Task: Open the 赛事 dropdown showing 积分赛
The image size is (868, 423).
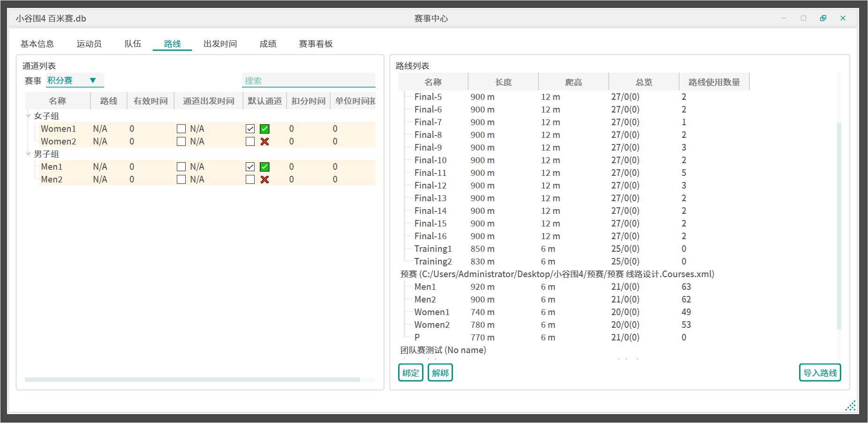Action: 74,81
